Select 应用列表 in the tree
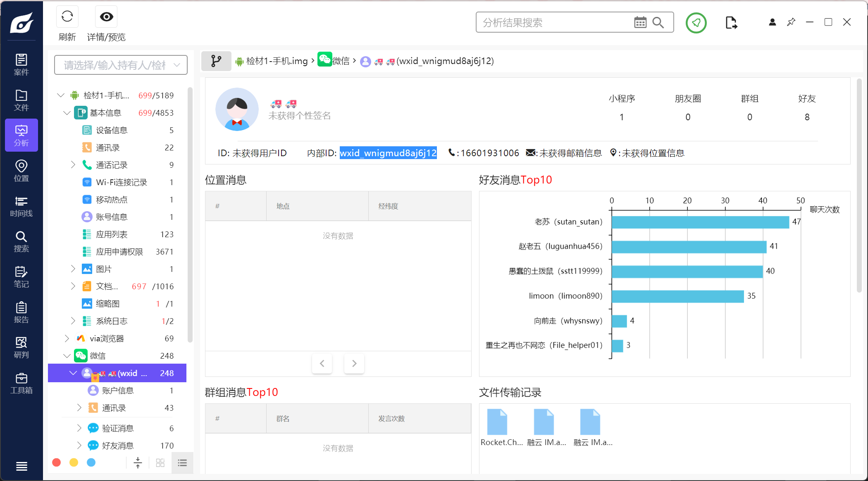The image size is (868, 481). [112, 234]
